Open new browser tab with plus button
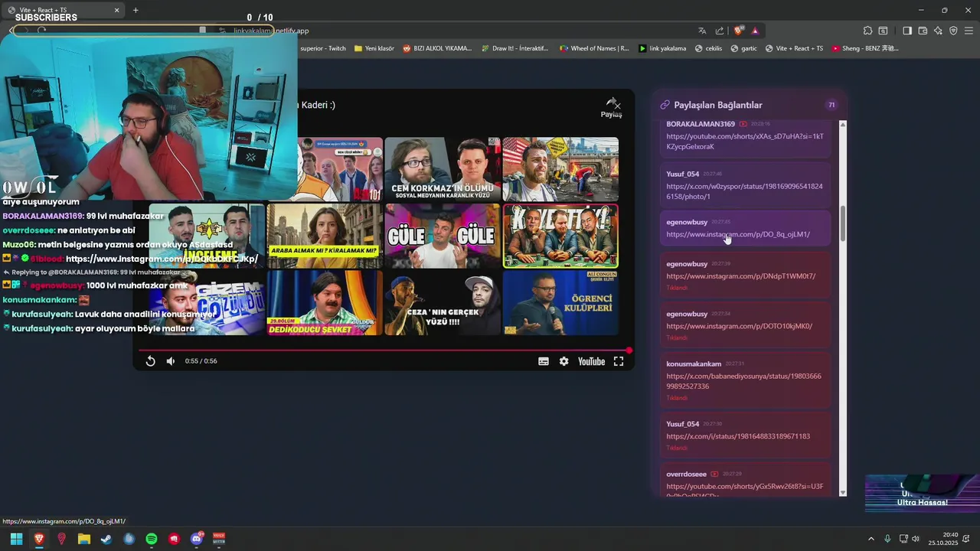 click(136, 10)
